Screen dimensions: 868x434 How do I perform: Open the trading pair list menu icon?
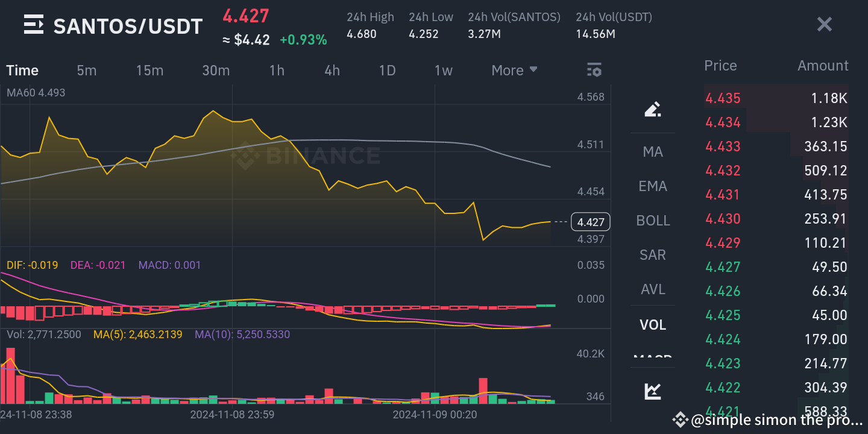pyautogui.click(x=34, y=25)
